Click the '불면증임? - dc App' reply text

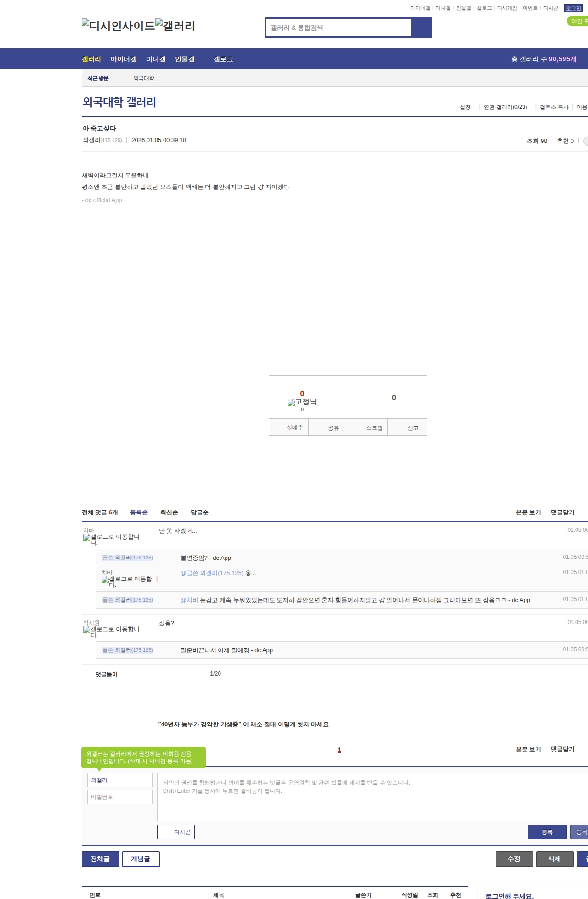tap(206, 558)
